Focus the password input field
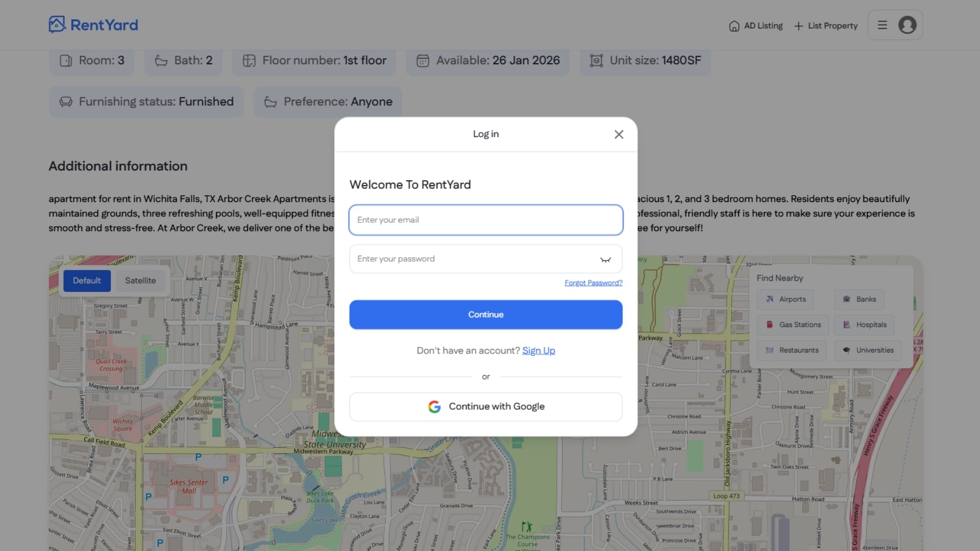 click(x=486, y=259)
